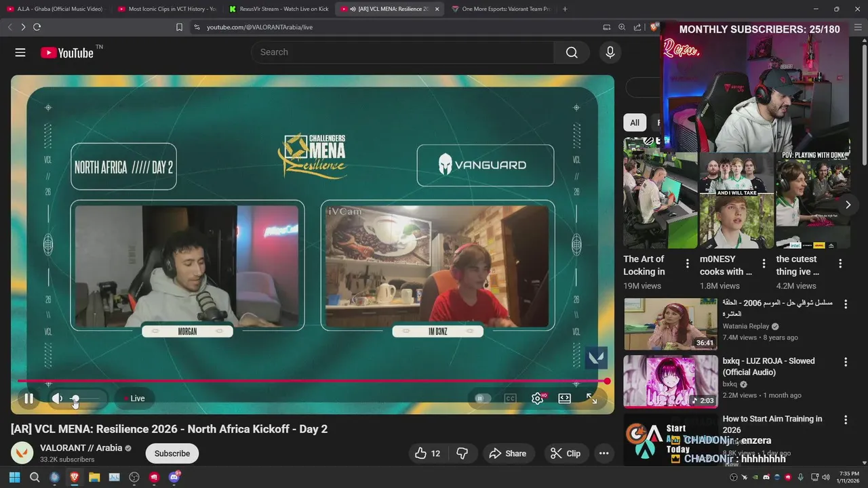The height and width of the screenshot is (488, 868).
Task: Switch to One More Esports tab
Action: tap(501, 9)
